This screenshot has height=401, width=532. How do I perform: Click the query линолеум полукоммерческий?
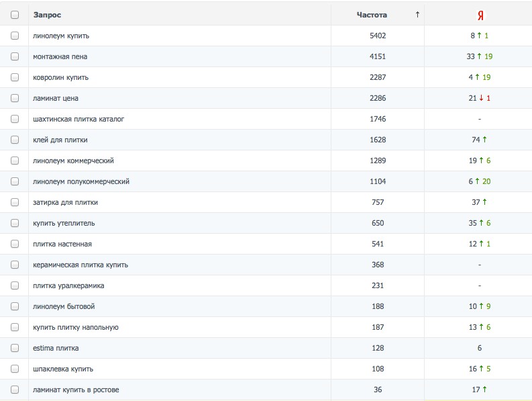[x=81, y=181]
